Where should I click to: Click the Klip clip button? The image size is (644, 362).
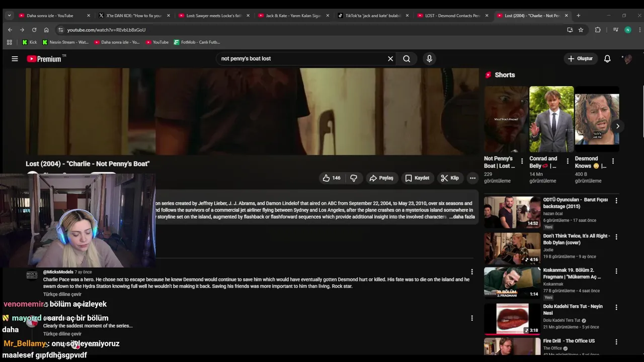450,178
